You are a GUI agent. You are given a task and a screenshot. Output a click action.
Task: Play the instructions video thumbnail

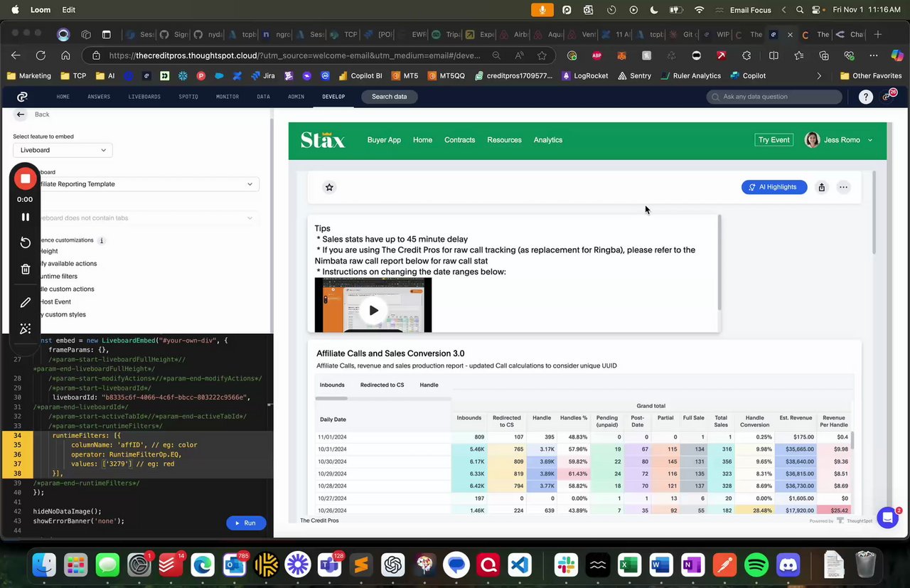(x=373, y=310)
